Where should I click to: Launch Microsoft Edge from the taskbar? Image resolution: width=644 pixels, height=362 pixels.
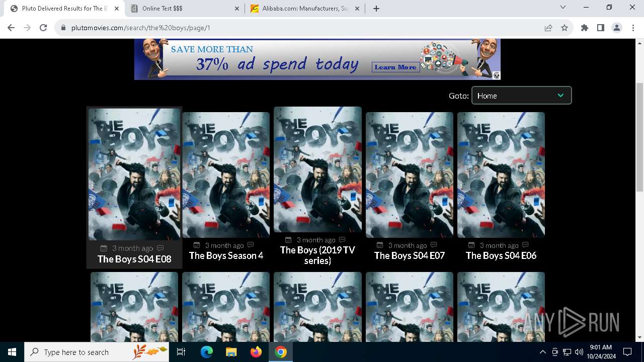coord(207,352)
